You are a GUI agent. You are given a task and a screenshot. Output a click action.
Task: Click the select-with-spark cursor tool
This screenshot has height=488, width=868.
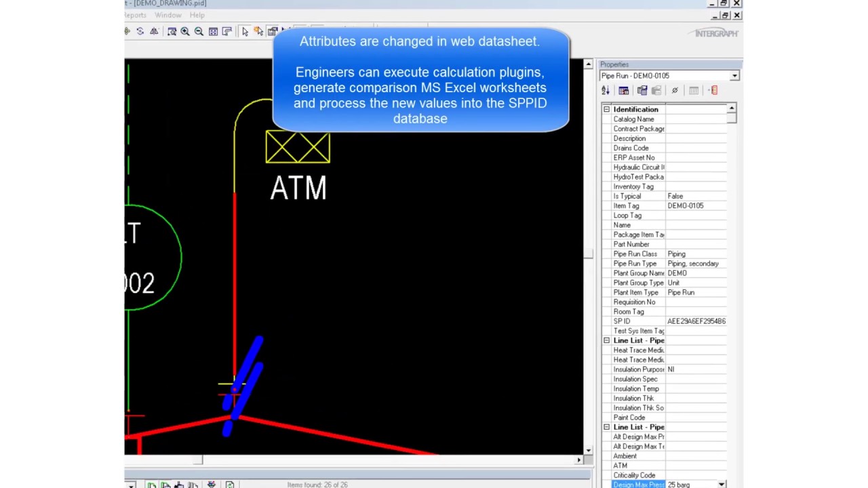point(258,31)
